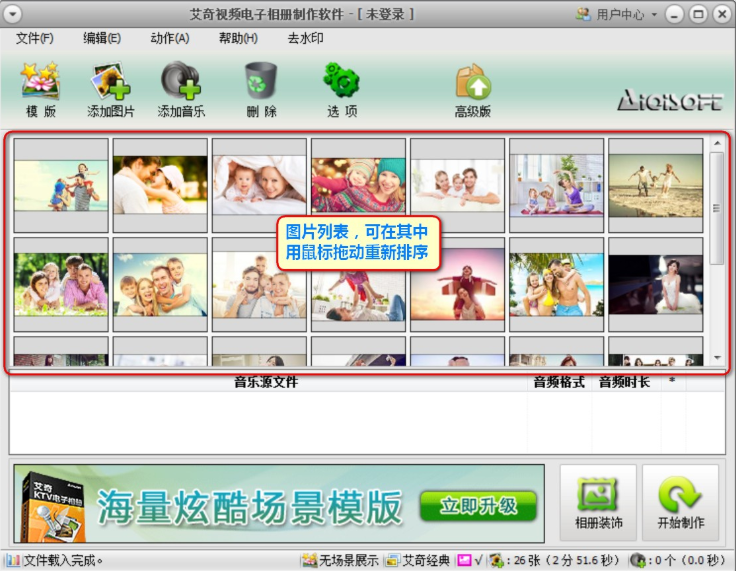Click the 删除 recycle bin icon
Viewport: 736px width, 571px height.
click(261, 81)
